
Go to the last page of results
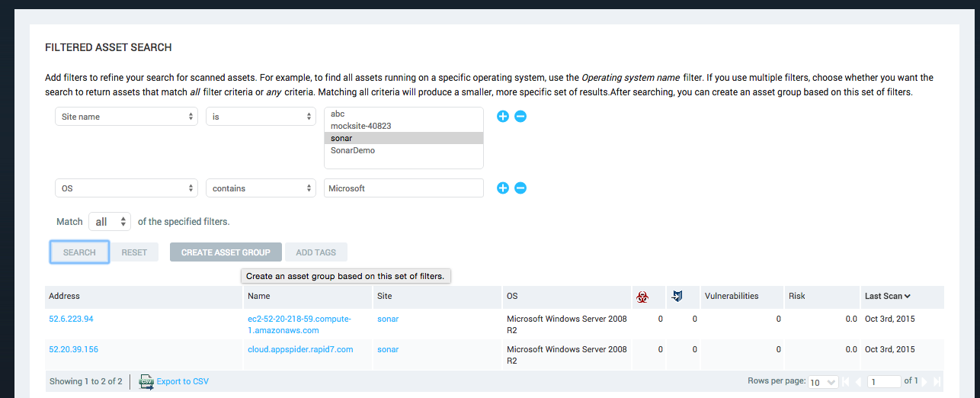coord(937,382)
